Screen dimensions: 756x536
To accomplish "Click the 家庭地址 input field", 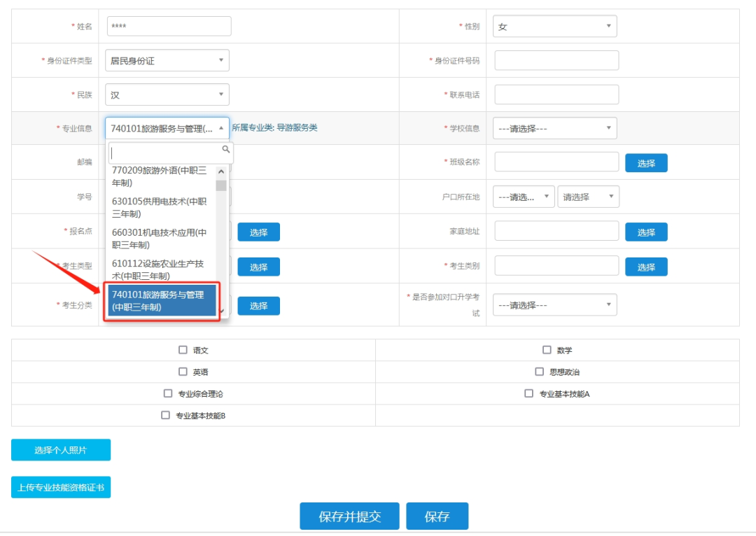I will tap(556, 231).
